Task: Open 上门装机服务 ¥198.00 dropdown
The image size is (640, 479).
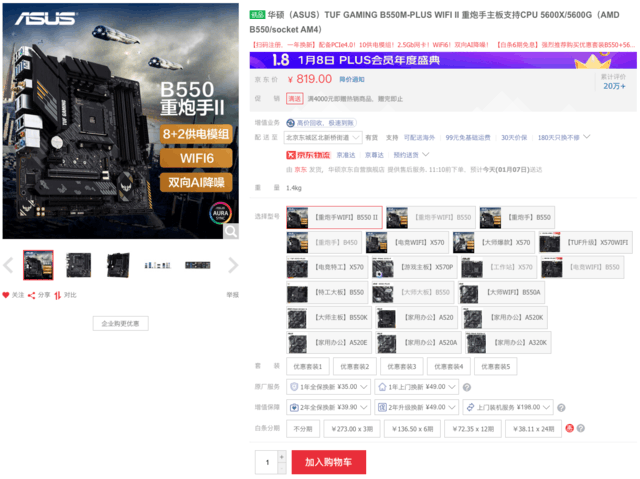Action: tap(508, 407)
